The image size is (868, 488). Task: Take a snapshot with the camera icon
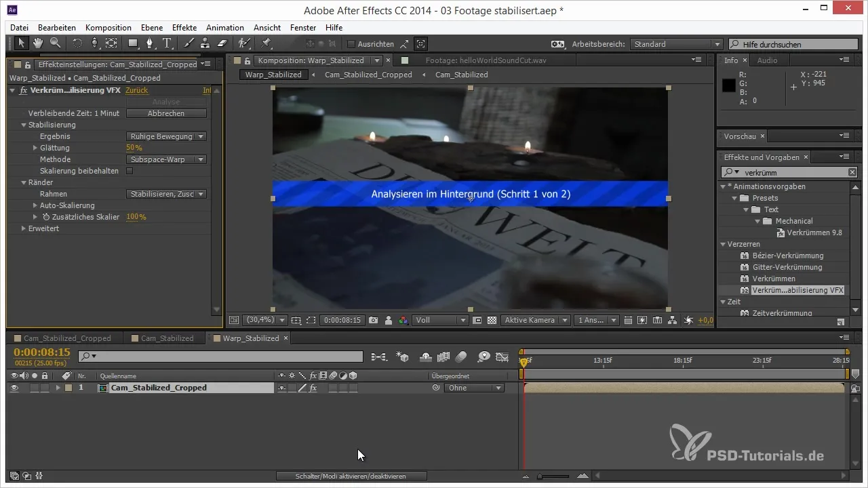374,320
